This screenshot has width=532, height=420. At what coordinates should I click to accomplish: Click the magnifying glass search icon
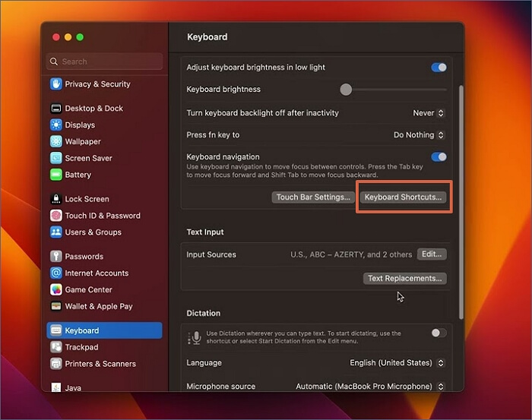point(54,62)
